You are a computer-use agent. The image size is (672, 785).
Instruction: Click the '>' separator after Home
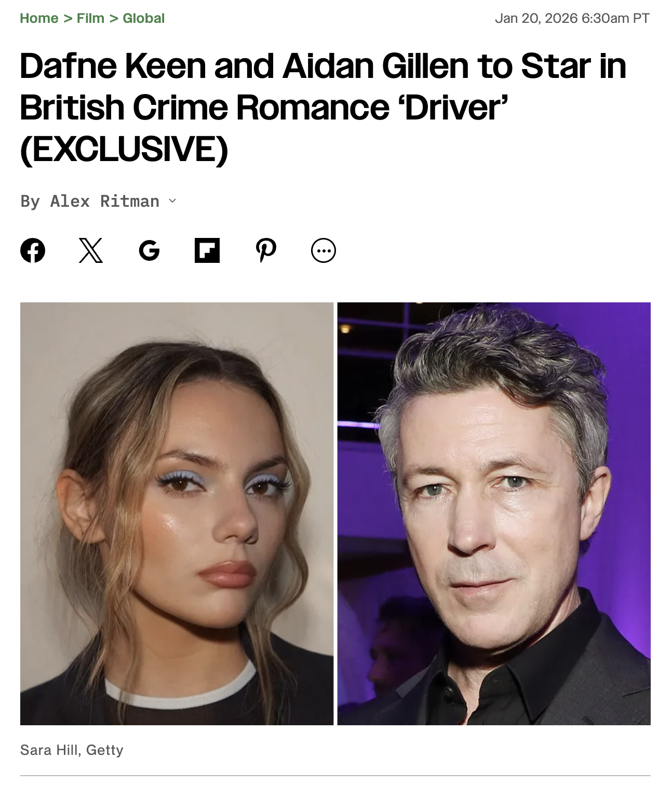[x=68, y=18]
